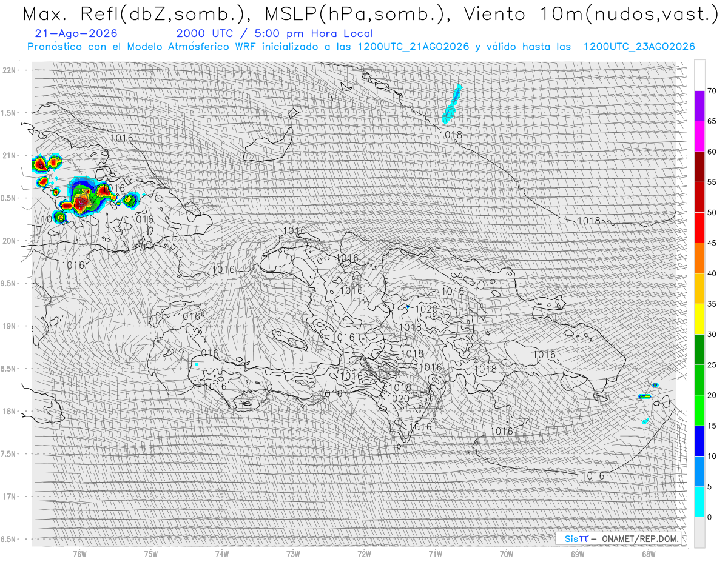The height and width of the screenshot is (562, 728).
Task: Click the '1016' isobar label on the southernmost contour
Action: pos(593,476)
